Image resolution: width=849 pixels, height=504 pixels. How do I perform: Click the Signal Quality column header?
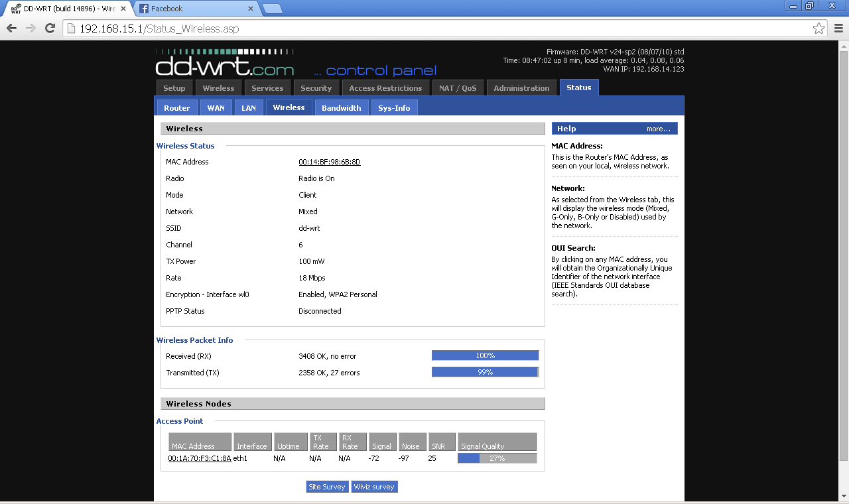click(497, 442)
